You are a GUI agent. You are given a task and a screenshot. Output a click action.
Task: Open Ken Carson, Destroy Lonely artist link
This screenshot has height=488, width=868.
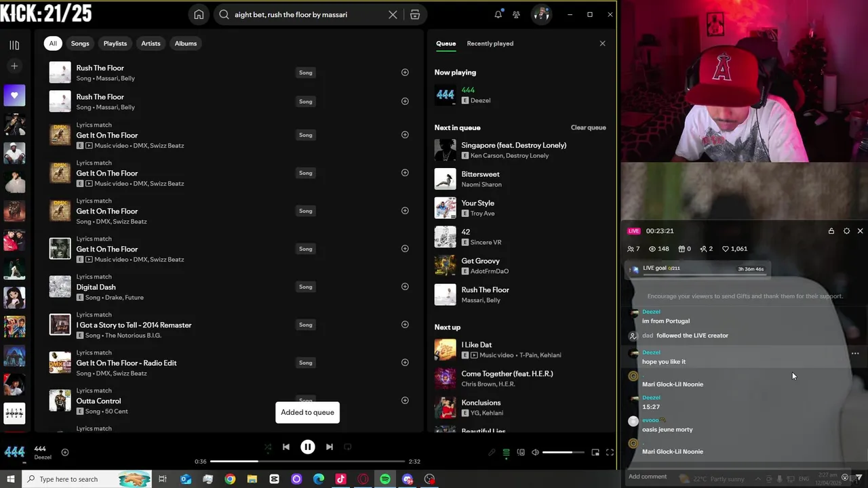click(510, 155)
